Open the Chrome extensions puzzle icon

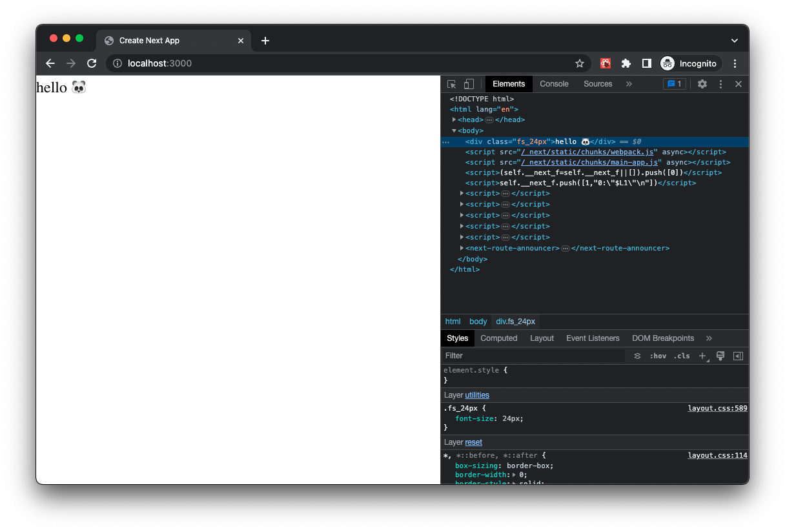tap(626, 63)
